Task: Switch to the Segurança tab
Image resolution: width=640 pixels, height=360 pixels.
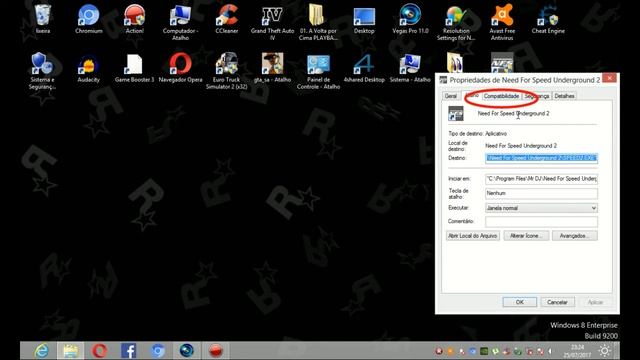Action: pos(537,96)
